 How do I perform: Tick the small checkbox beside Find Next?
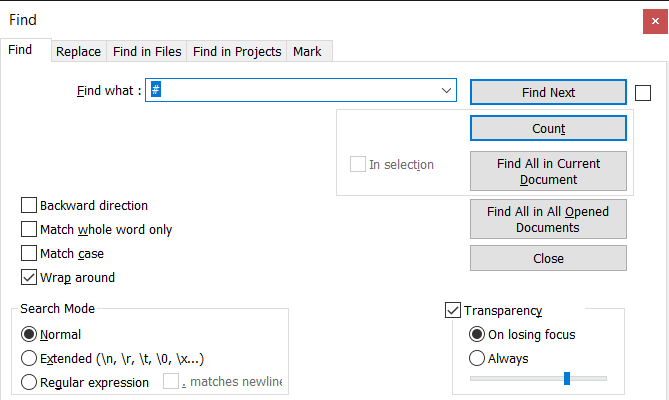(x=643, y=93)
